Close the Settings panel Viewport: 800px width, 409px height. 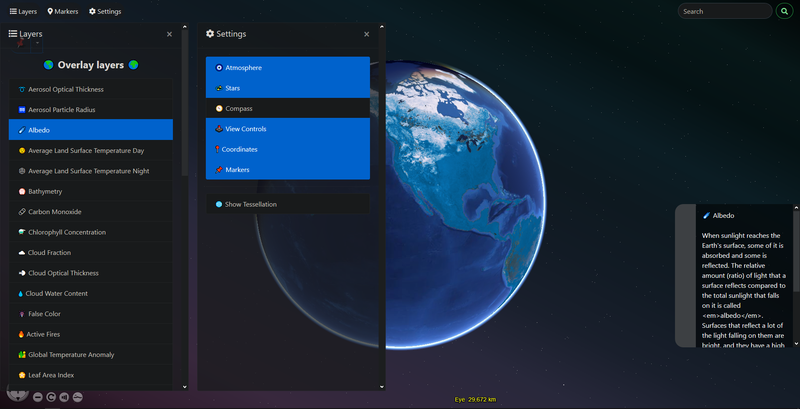coord(367,34)
